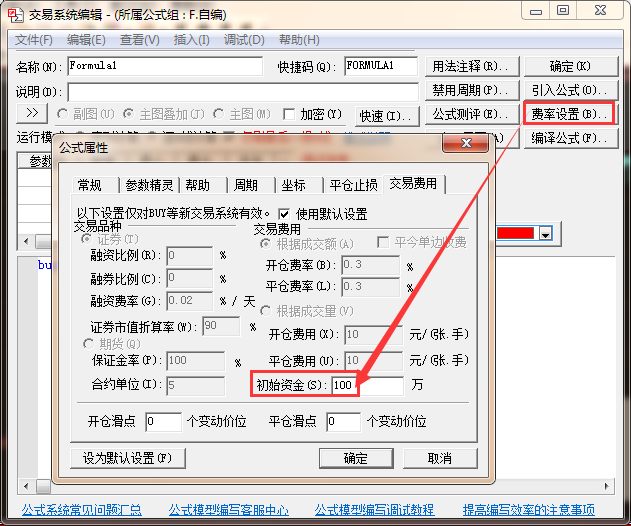Viewport: 631px width, 526px height.
Task: Click 编译公式(F) button
Action: coord(571,138)
